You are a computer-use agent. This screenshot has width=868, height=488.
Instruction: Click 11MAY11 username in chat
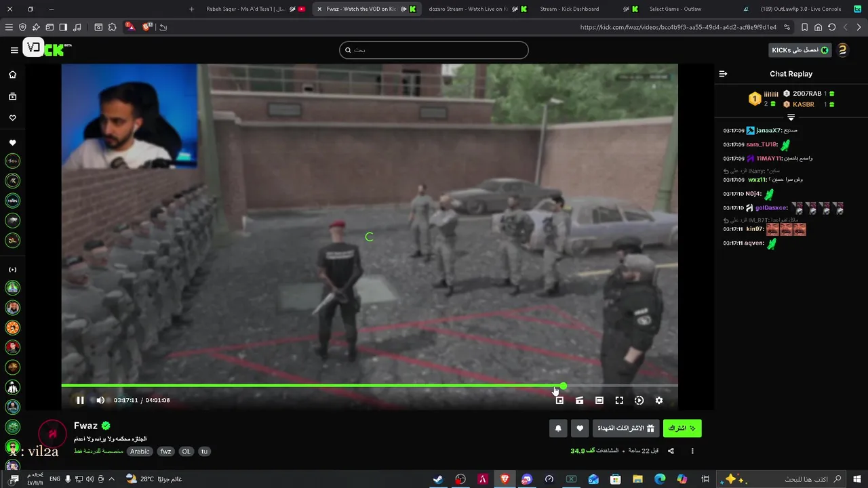point(768,159)
